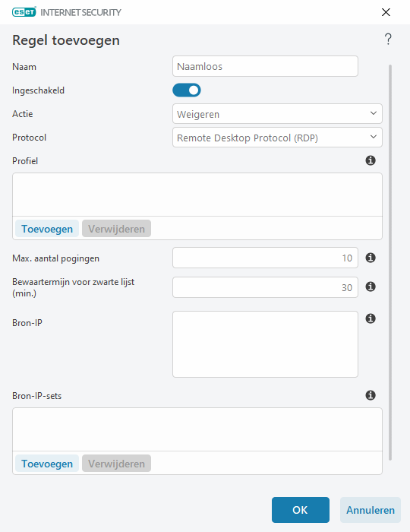Expand the Protocol dropdown with RDP
The image size is (410, 532).
277,138
